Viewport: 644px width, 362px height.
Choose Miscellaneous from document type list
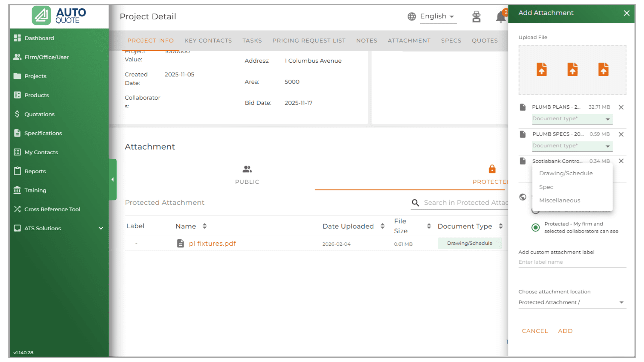[559, 200]
